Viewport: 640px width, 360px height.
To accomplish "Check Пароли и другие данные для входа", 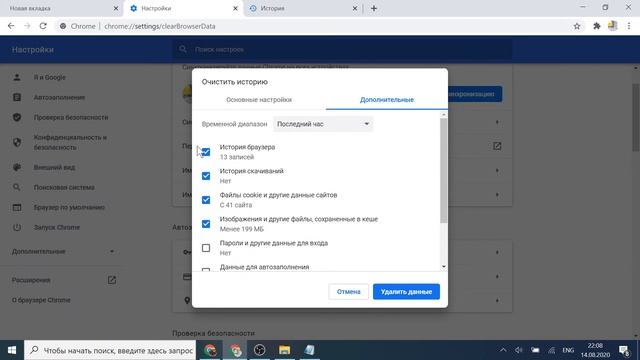I will click(206, 248).
